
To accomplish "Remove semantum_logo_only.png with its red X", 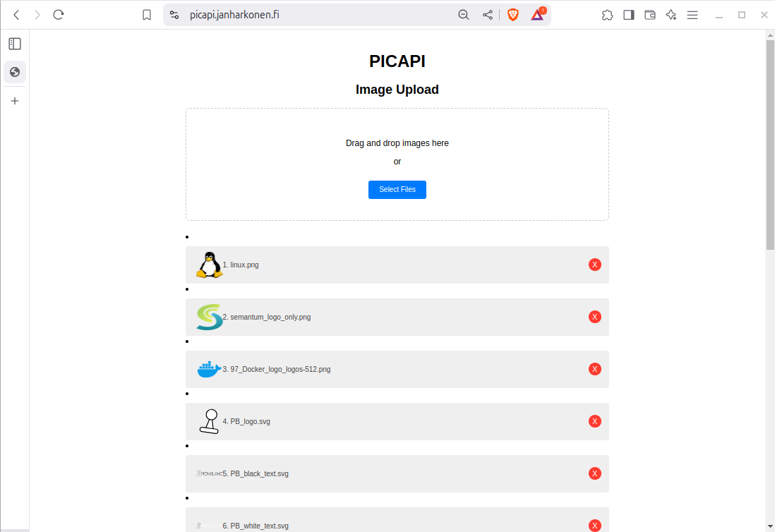I will pyautogui.click(x=594, y=317).
